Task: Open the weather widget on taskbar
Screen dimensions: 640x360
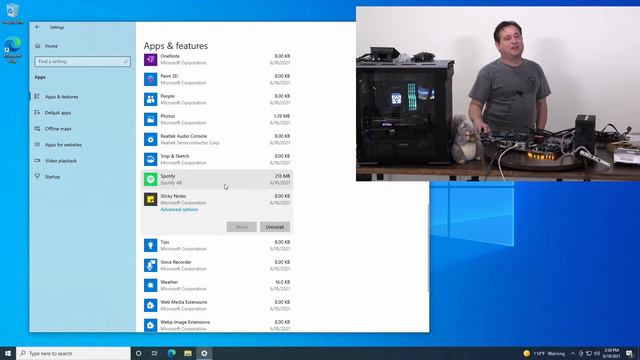Action: (544, 353)
